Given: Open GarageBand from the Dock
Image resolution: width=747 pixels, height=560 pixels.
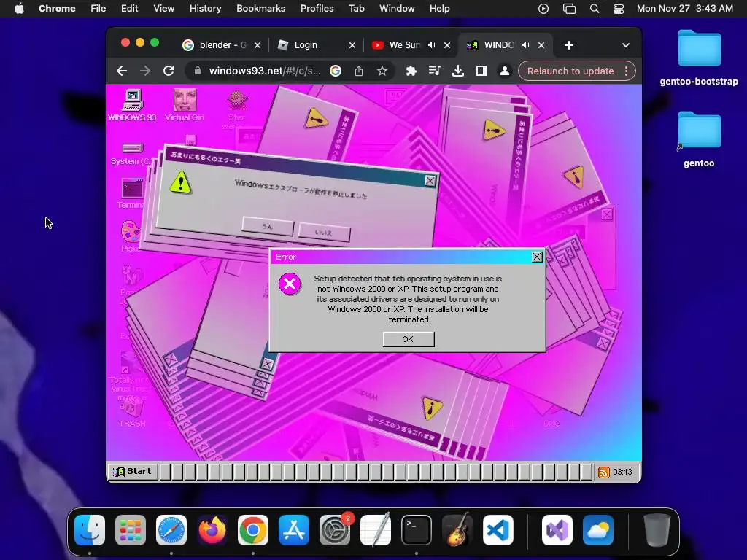Looking at the screenshot, I should click(x=457, y=530).
